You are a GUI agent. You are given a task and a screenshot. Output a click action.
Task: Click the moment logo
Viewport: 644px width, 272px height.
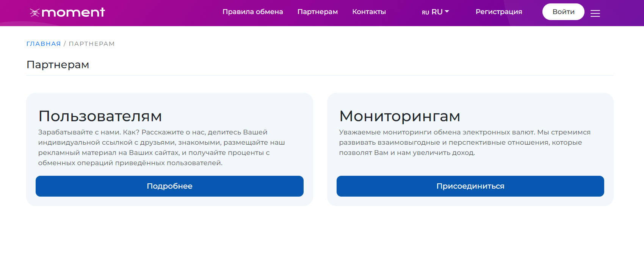point(67,13)
